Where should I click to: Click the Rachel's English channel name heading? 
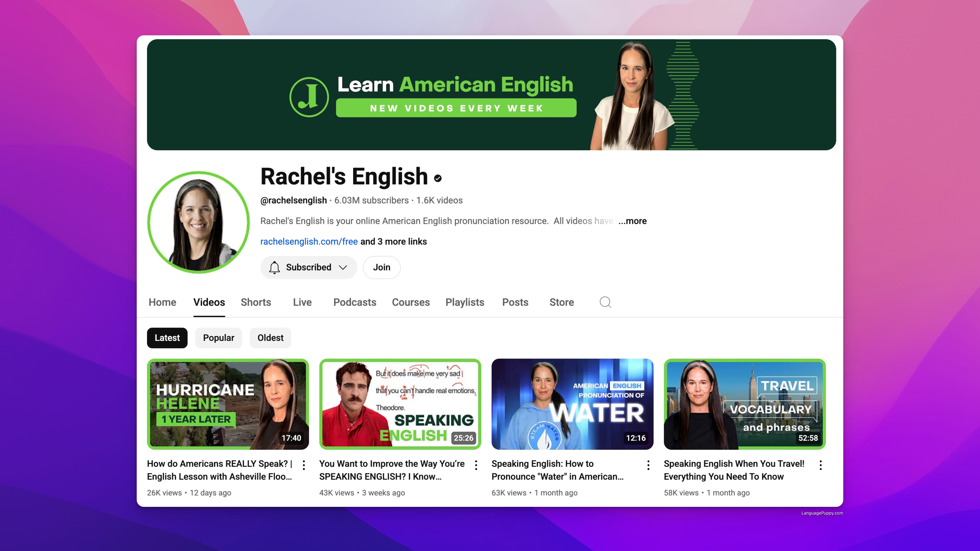(344, 176)
